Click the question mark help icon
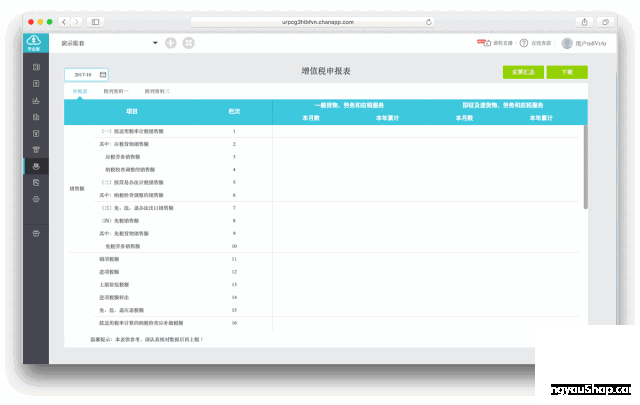 click(x=524, y=43)
